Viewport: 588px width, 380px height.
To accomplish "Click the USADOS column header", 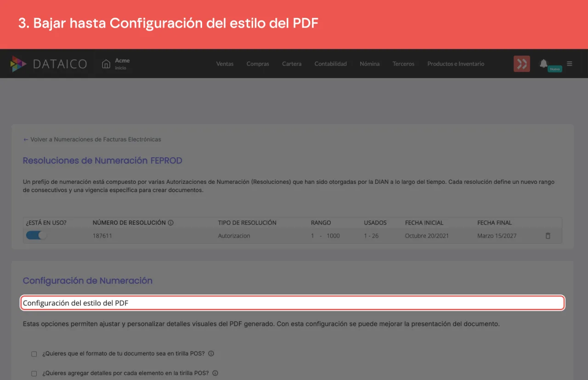I will 375,223.
